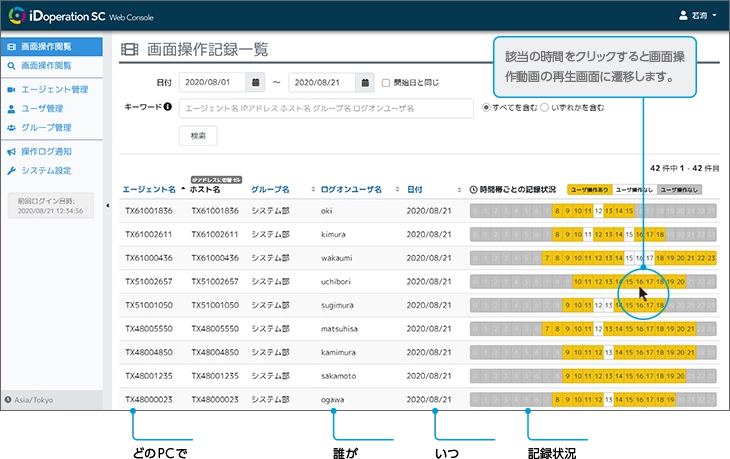
Task: Click the globe icon next to Asia/Tokyo
Action: pos(9,399)
